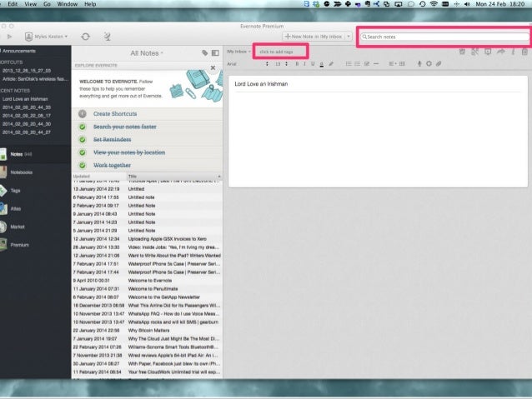
Task: Open the Window menu
Action: 67,4
